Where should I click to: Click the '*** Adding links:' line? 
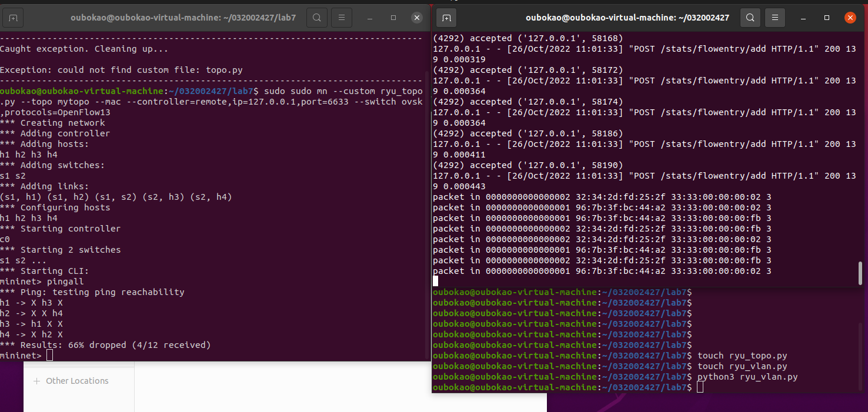(45, 186)
